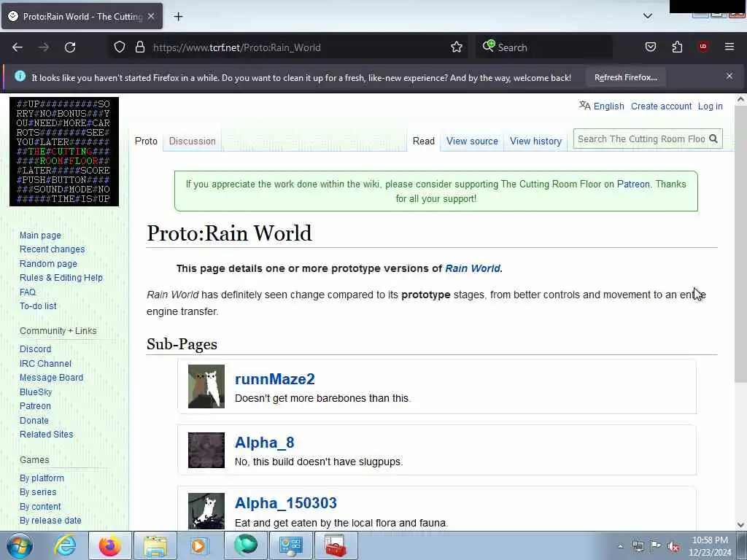
Task: Click the runnMaze2 thumbnail image
Action: pyautogui.click(x=206, y=386)
